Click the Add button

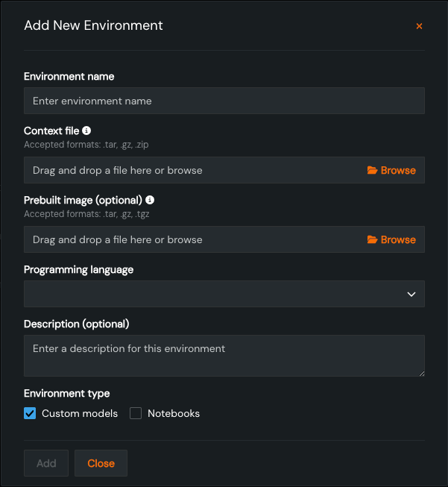[x=46, y=463]
